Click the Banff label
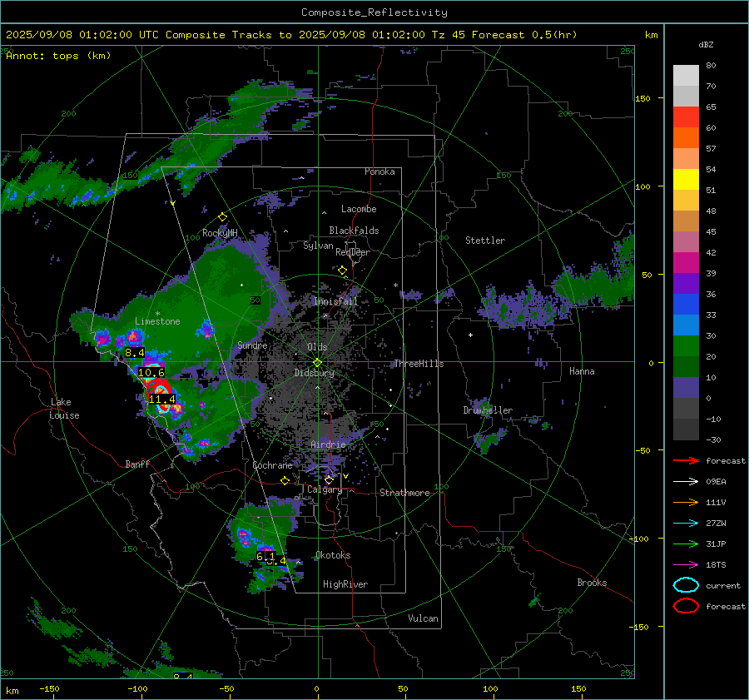The width and height of the screenshot is (749, 700). coord(137,464)
